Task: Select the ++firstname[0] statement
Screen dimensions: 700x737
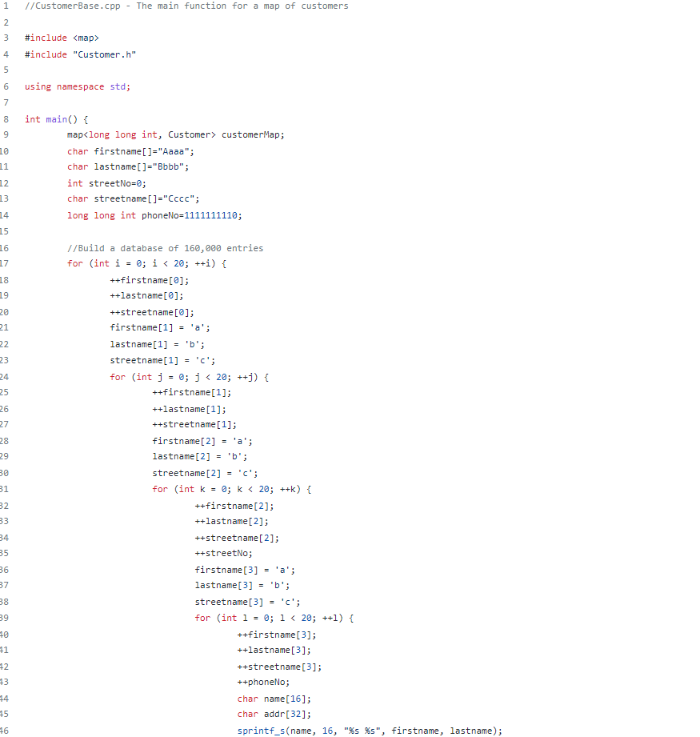Action: click(149, 279)
